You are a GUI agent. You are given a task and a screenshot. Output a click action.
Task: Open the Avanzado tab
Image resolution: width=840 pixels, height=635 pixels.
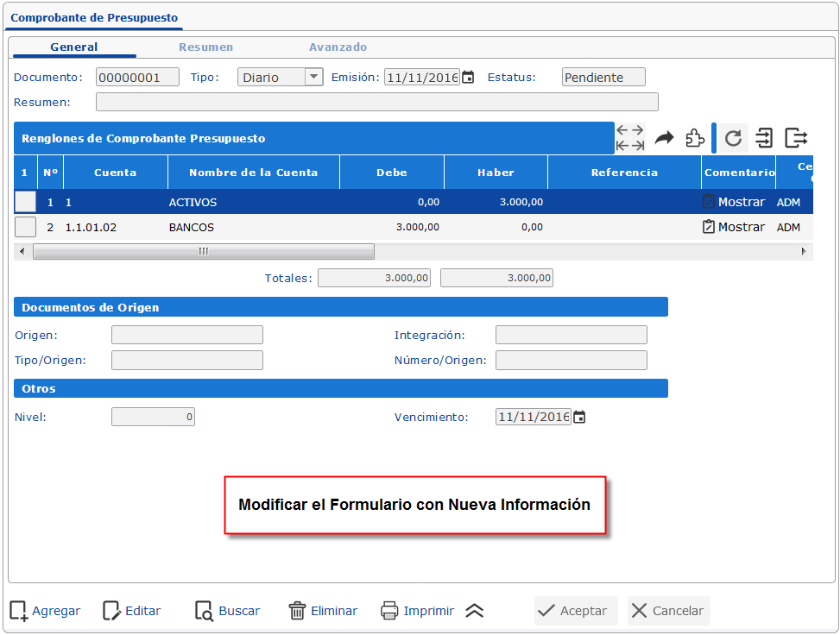(338, 47)
